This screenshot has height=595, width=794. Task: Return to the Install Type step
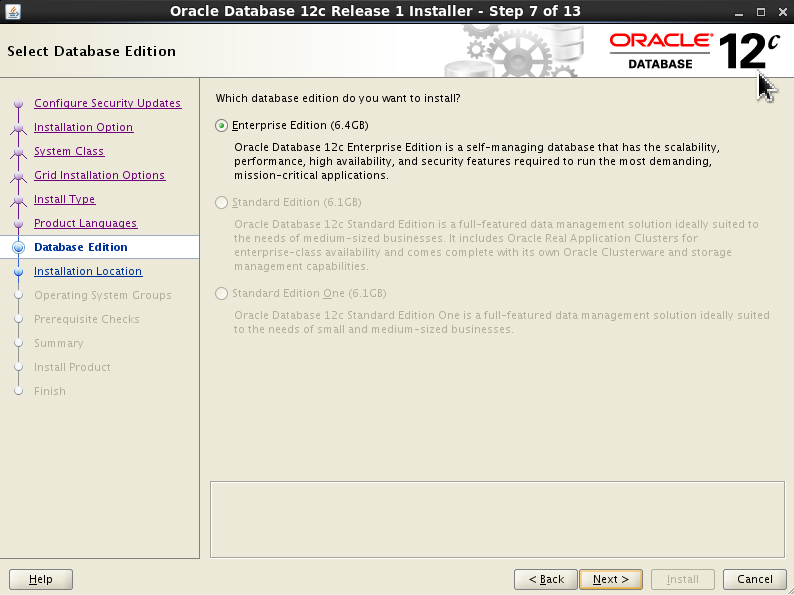click(64, 199)
